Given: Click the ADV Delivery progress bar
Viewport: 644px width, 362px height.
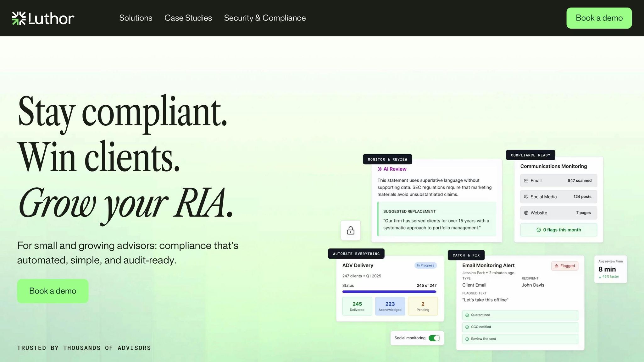Looking at the screenshot, I should [389, 292].
